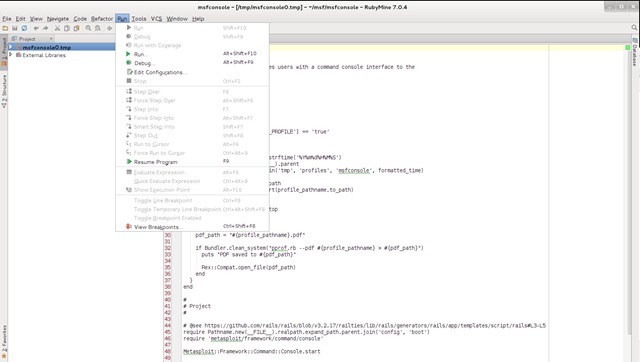Click 'Metasploit::Framework::Command::Console.start' line

pyautogui.click(x=251, y=351)
